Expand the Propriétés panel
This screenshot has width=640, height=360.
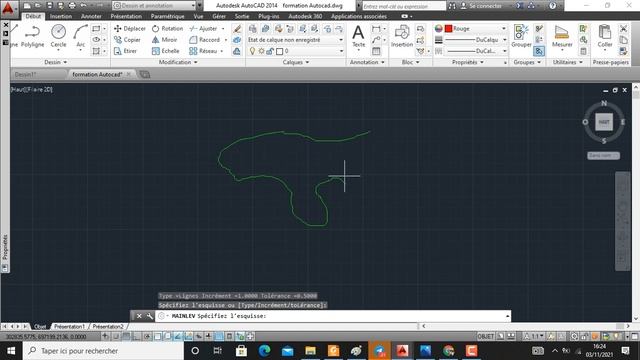tap(468, 62)
